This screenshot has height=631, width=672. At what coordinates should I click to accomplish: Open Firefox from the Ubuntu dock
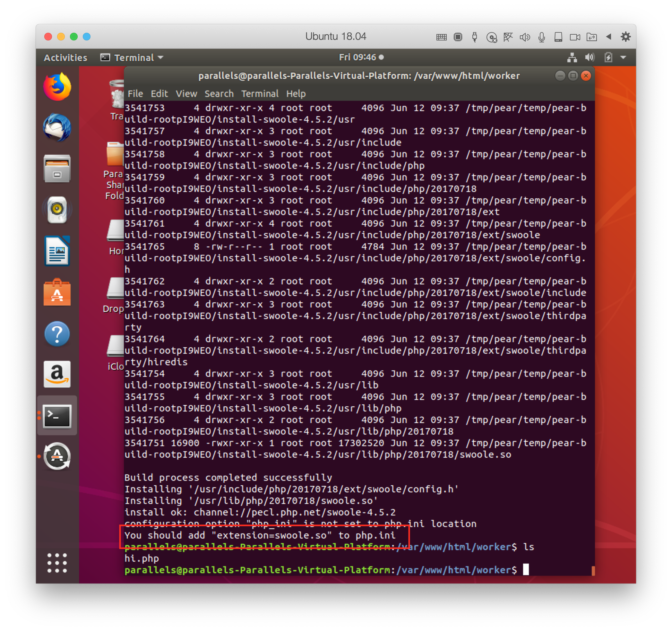click(x=57, y=87)
